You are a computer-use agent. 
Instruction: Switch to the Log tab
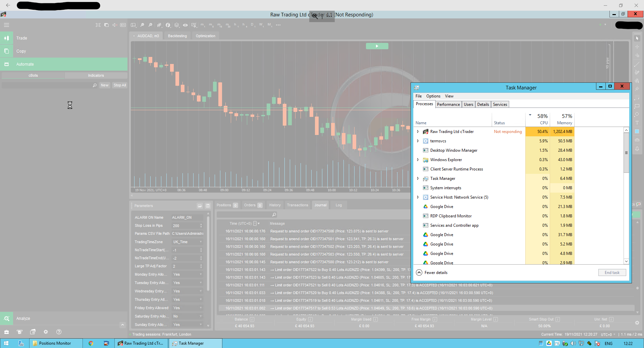click(x=339, y=205)
